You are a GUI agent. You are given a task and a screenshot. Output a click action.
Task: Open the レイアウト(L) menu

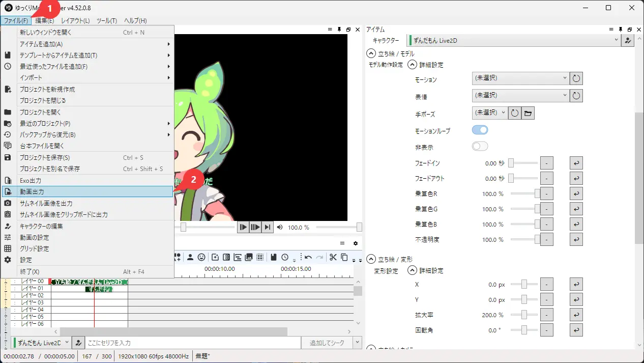[x=75, y=20]
